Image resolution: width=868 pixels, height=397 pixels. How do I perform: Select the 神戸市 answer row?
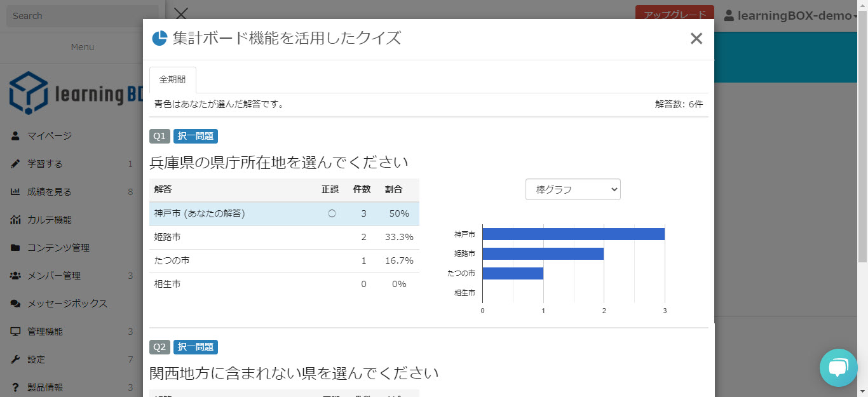pos(284,214)
